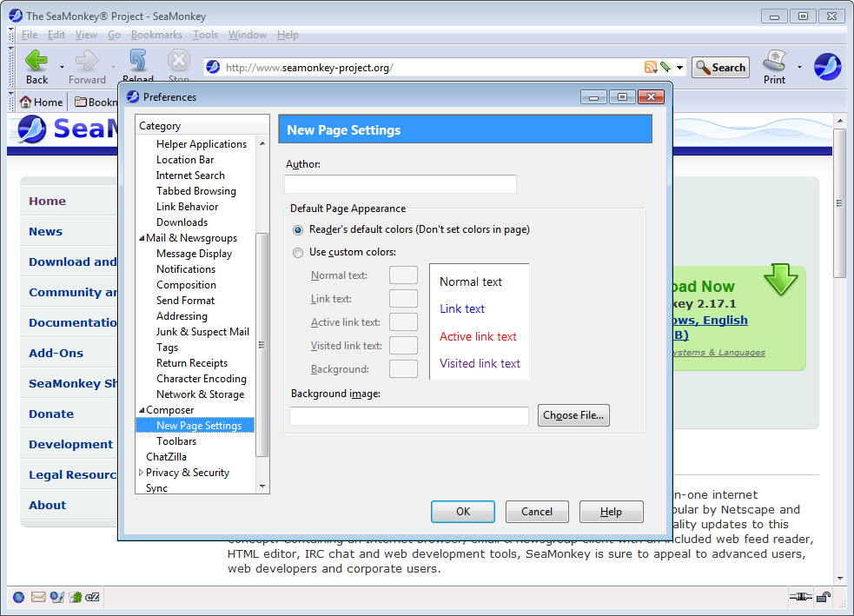This screenshot has width=854, height=616.
Task: Click the Forward arrow toolbar icon
Action: (87, 61)
